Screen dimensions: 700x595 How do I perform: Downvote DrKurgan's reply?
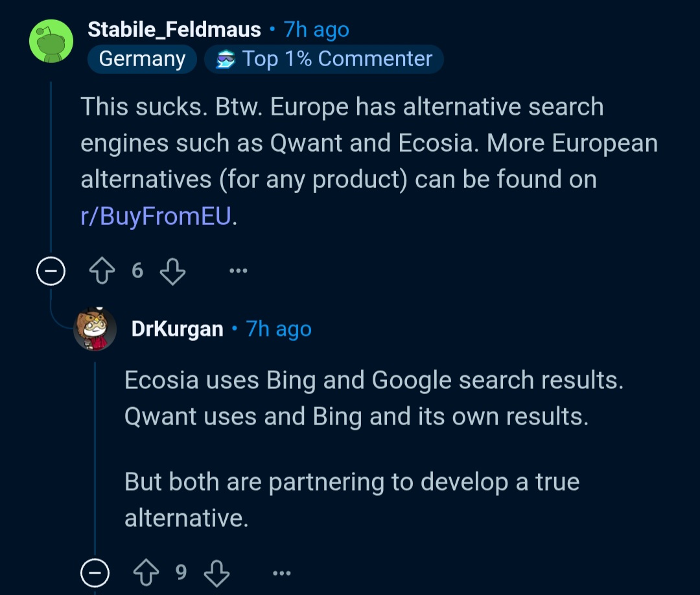click(217, 573)
